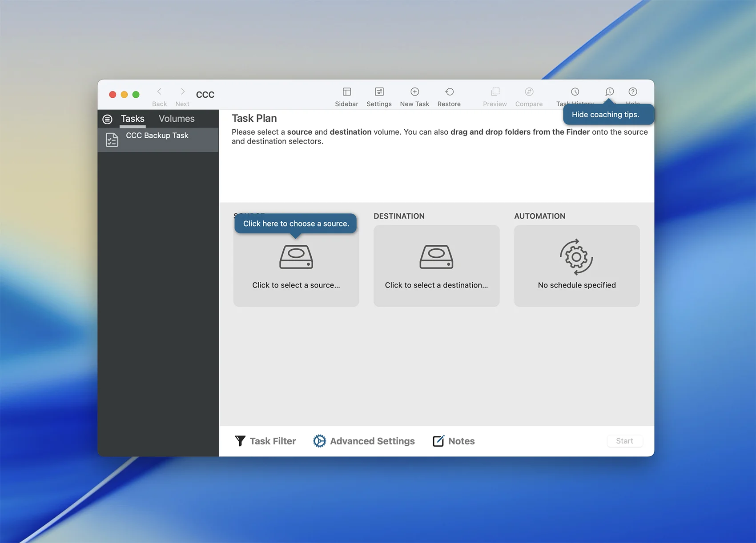Image resolution: width=756 pixels, height=543 pixels.
Task: Click the Restore toolbar icon
Action: [449, 92]
